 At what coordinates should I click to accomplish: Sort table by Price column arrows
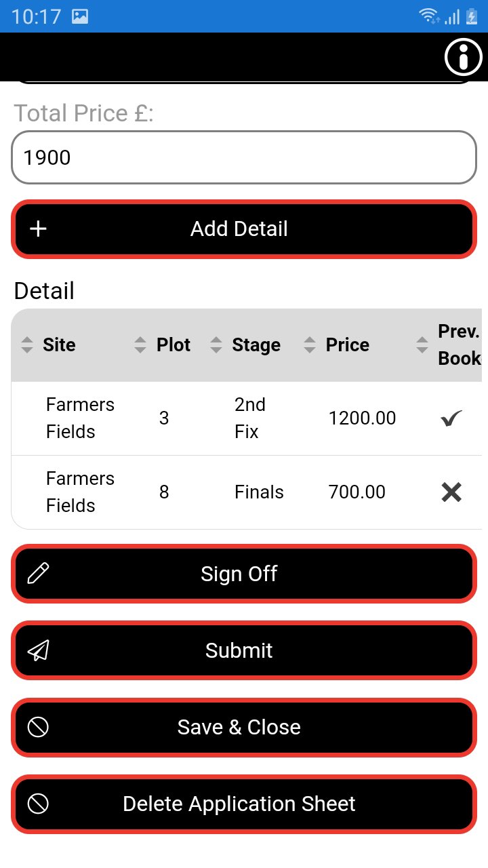(x=310, y=344)
